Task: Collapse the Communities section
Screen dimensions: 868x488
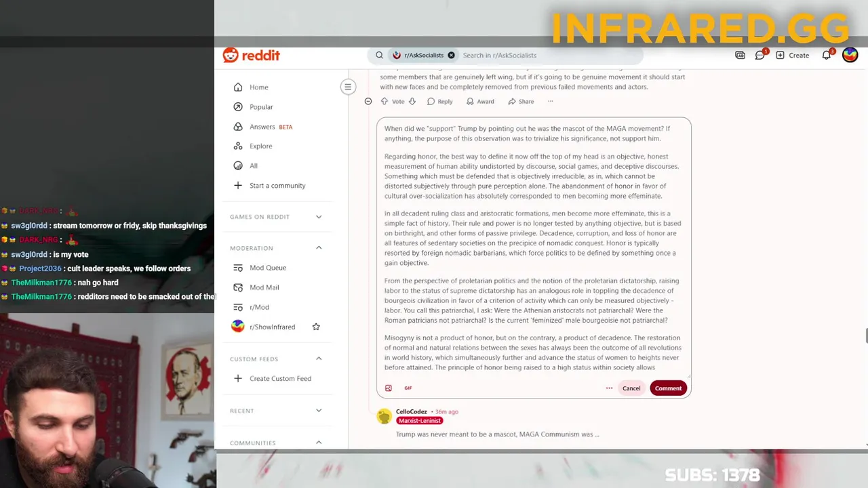Action: 319,443
